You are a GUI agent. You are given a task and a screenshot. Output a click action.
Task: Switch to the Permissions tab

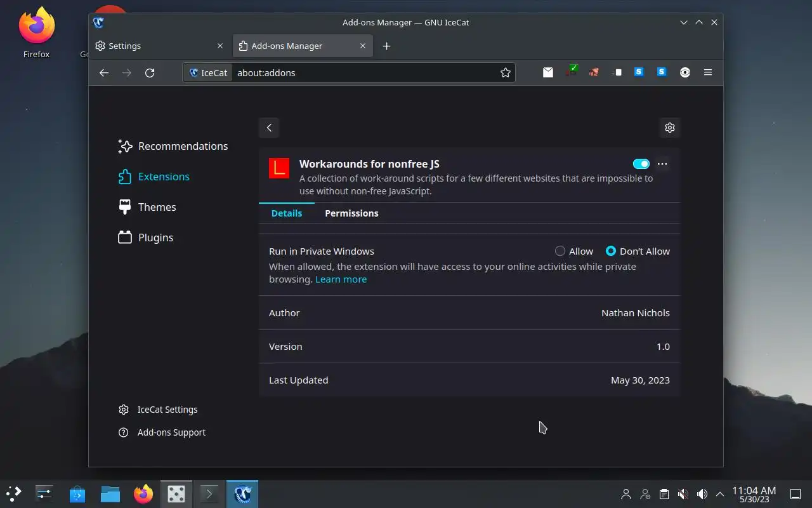point(351,213)
